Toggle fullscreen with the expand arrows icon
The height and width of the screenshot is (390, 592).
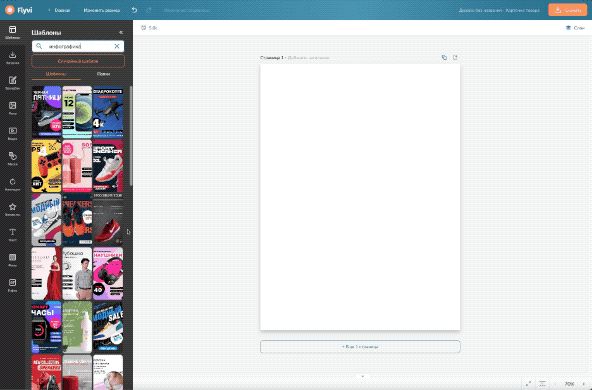[528, 384]
